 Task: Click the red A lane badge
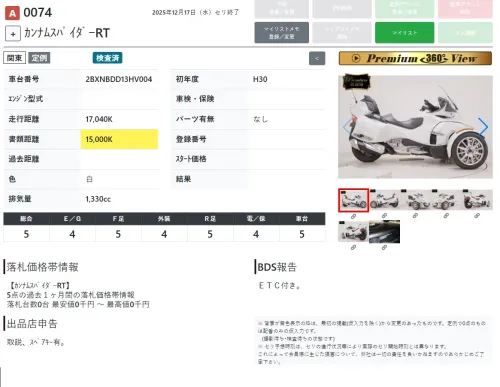coord(12,13)
